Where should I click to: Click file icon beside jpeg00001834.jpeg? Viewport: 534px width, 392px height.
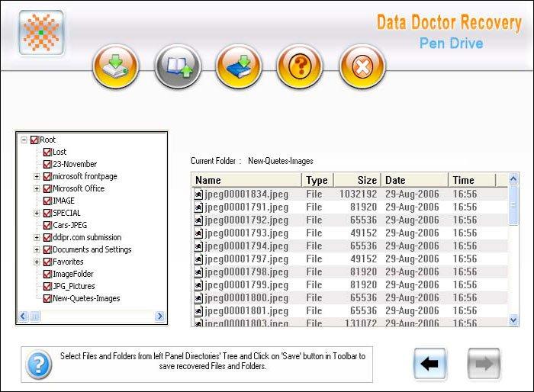point(198,194)
